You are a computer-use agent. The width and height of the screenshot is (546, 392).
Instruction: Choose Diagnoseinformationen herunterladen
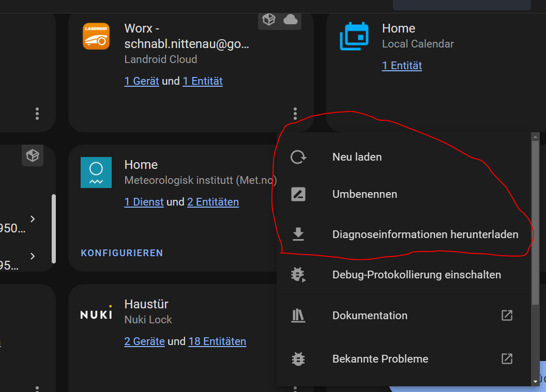click(x=404, y=234)
